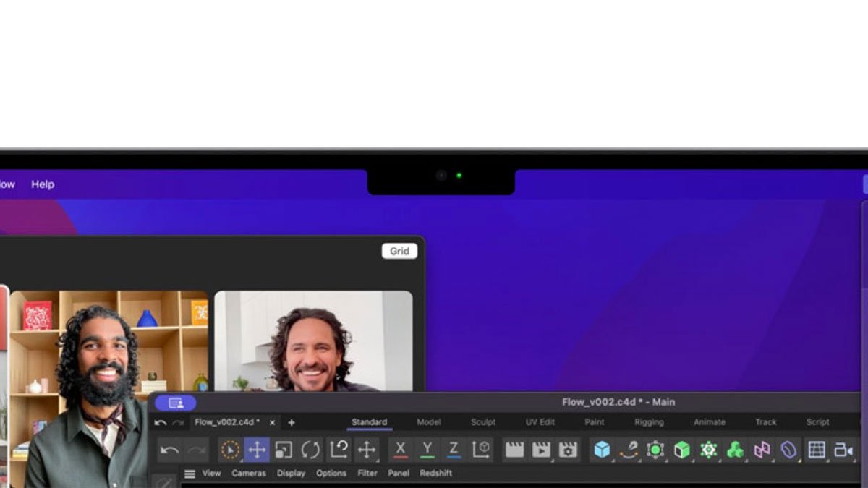The height and width of the screenshot is (488, 868).
Task: Select the Live Selection tool
Action: (230, 450)
